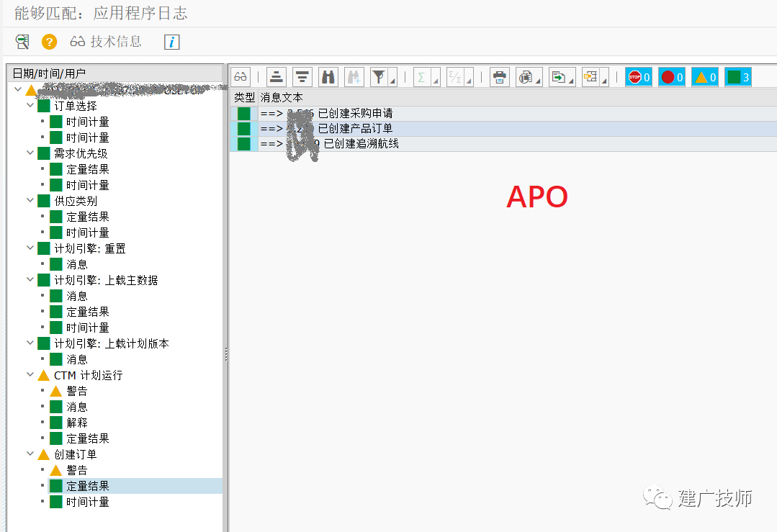Click the print icon
Image resolution: width=777 pixels, height=532 pixels.
click(x=500, y=77)
